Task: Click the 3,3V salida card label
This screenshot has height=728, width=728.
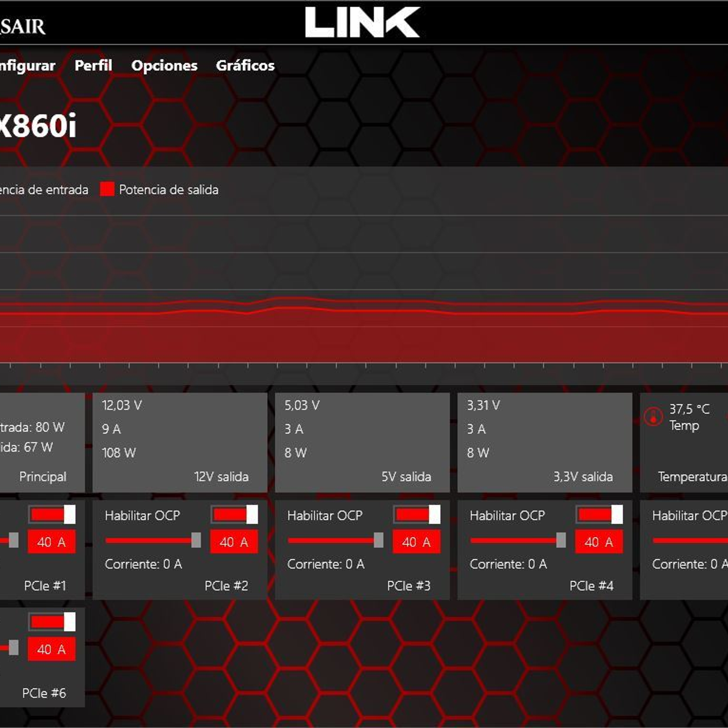Action: point(583,477)
